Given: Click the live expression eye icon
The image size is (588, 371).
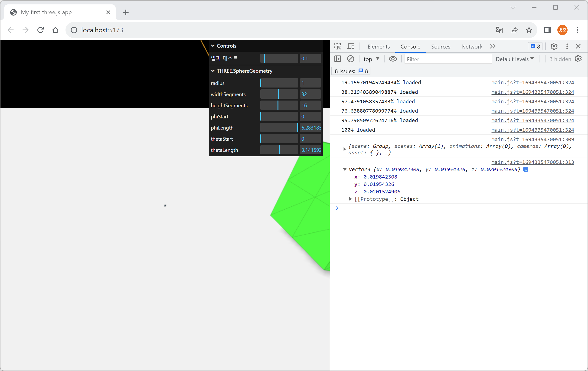Looking at the screenshot, I should pos(393,59).
